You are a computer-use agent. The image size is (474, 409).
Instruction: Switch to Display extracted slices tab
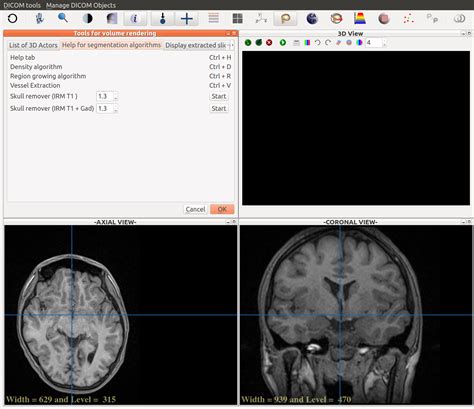coord(196,45)
